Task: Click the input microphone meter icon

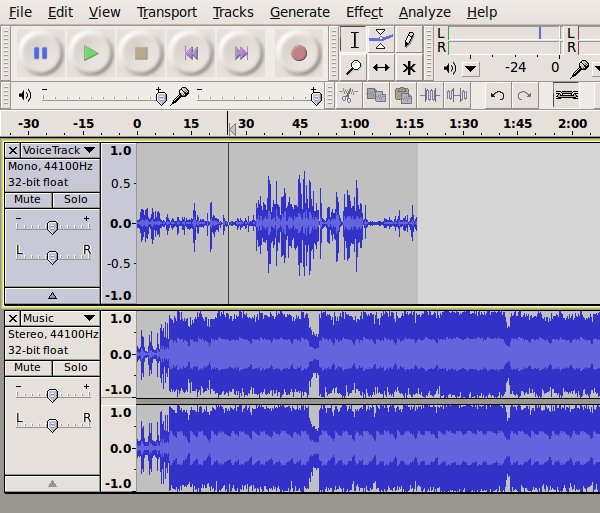Action: (x=580, y=69)
